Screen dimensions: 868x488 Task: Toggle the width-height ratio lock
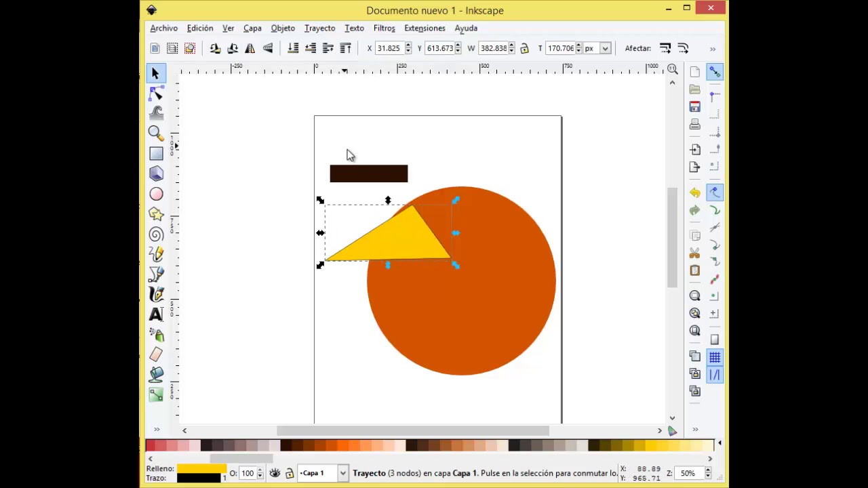click(524, 48)
